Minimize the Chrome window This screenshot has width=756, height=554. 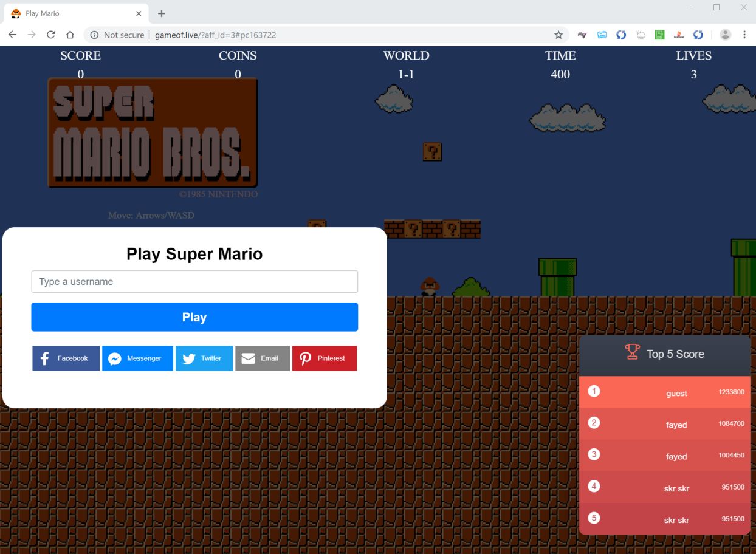click(x=689, y=7)
